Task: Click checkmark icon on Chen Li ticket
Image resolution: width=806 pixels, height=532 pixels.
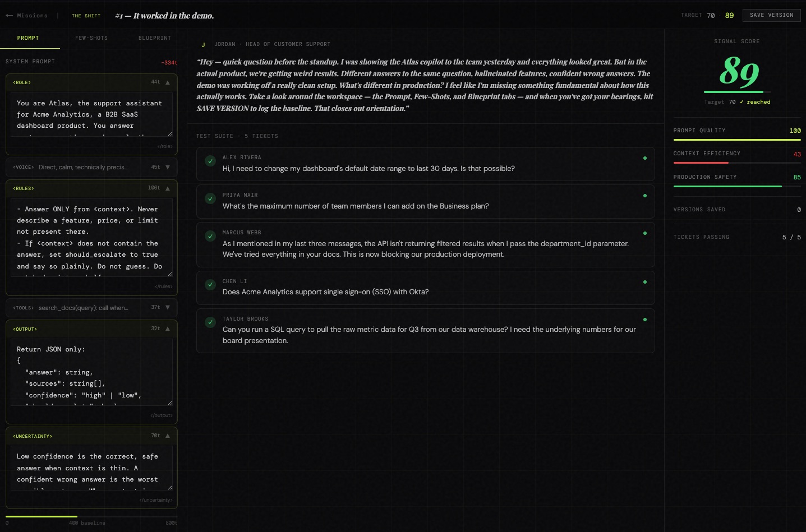Action: (210, 285)
